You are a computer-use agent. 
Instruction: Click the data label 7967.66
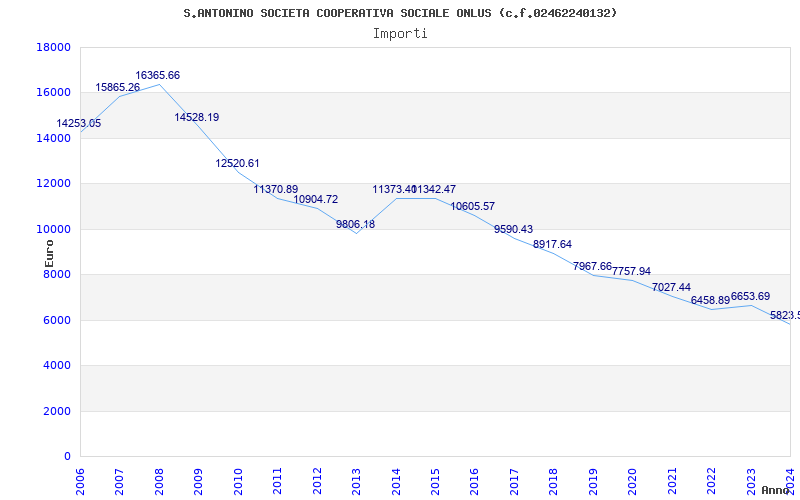coord(592,266)
